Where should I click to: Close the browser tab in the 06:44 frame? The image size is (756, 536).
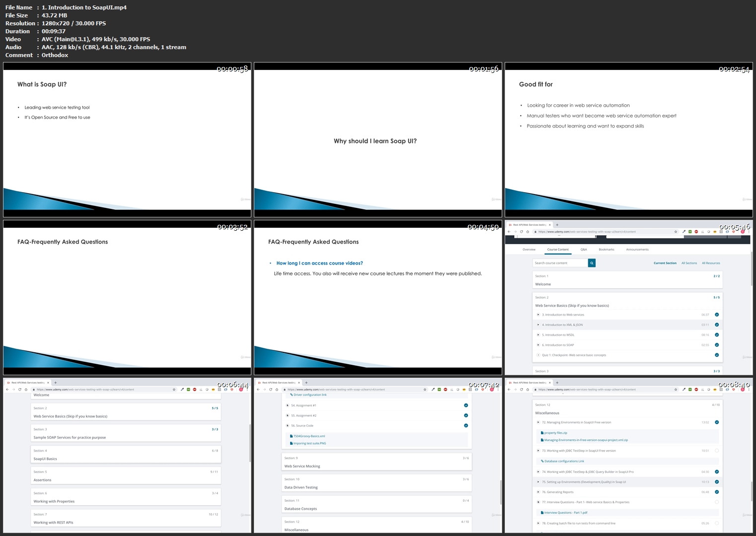pyautogui.click(x=48, y=383)
